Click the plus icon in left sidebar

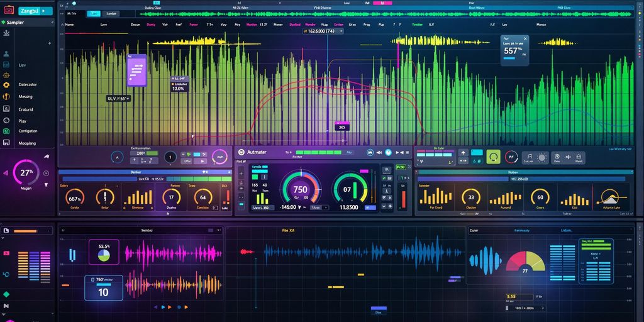tap(50, 43)
